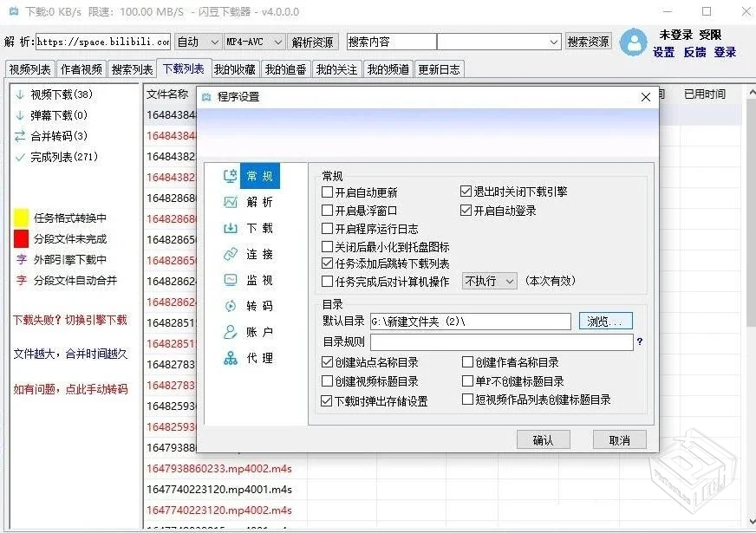The height and width of the screenshot is (533, 756).
Task: Switch to 下载 settings section
Action: pos(259,228)
